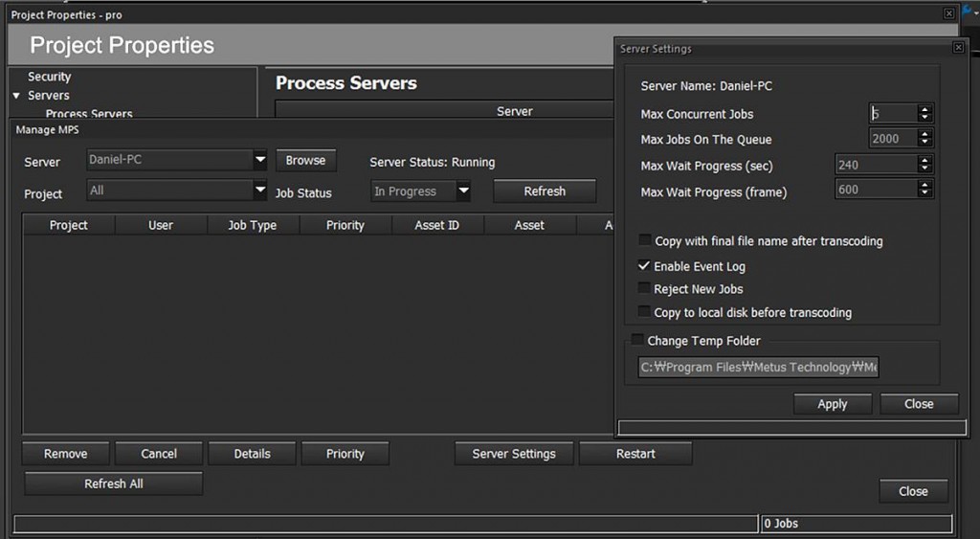Image resolution: width=980 pixels, height=539 pixels.
Task: Close the Manage MPS dialog
Action: [x=913, y=491]
